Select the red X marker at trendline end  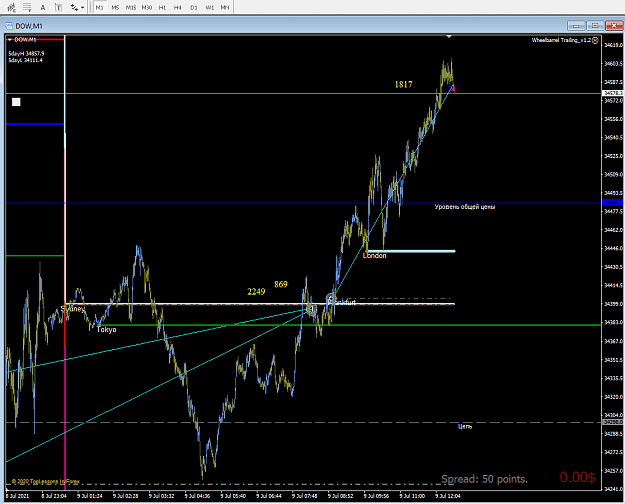[453, 89]
